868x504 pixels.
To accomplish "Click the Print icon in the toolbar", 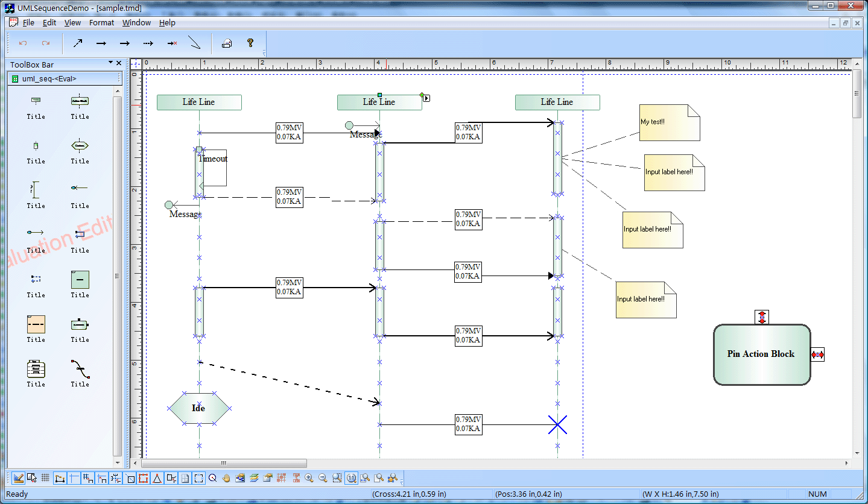I will [227, 43].
